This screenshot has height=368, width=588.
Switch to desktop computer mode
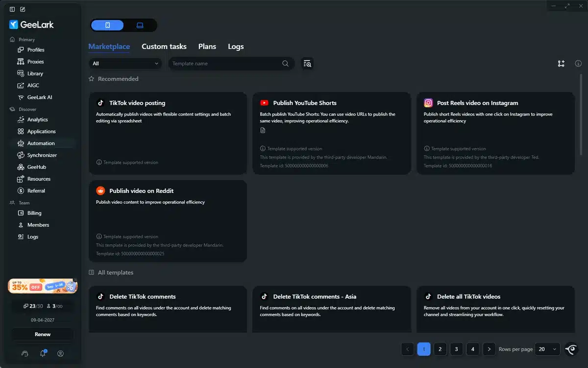tap(140, 25)
